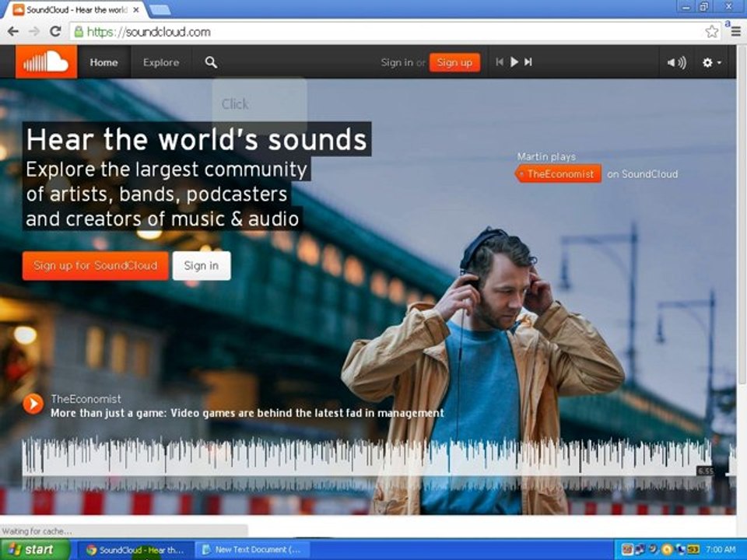Switch to New Text Document taskbar item

tap(252, 550)
